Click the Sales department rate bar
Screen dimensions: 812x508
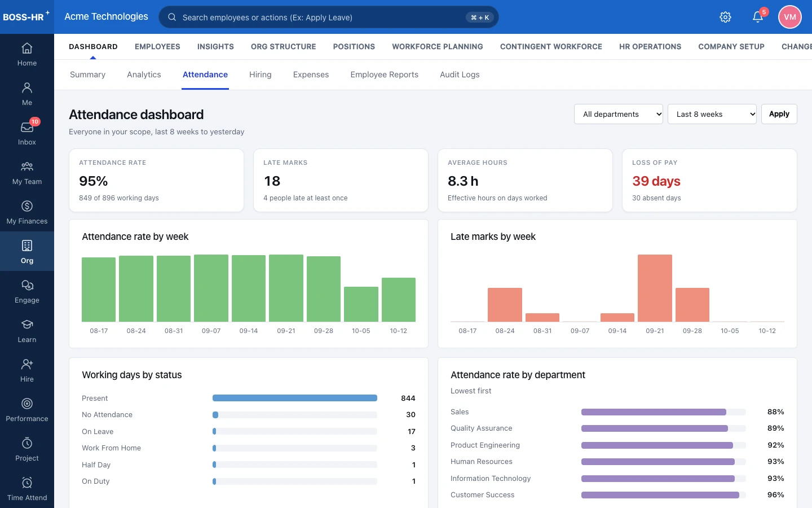point(664,412)
